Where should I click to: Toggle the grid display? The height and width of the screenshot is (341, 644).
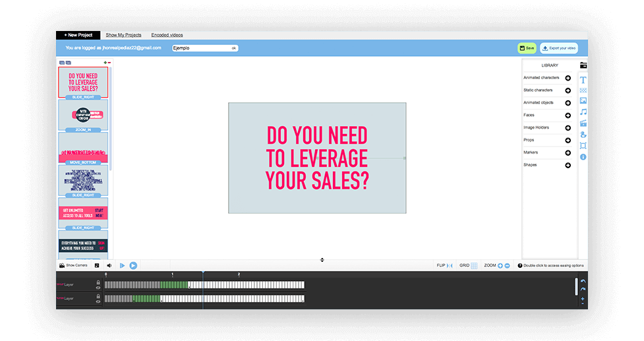[x=474, y=265]
